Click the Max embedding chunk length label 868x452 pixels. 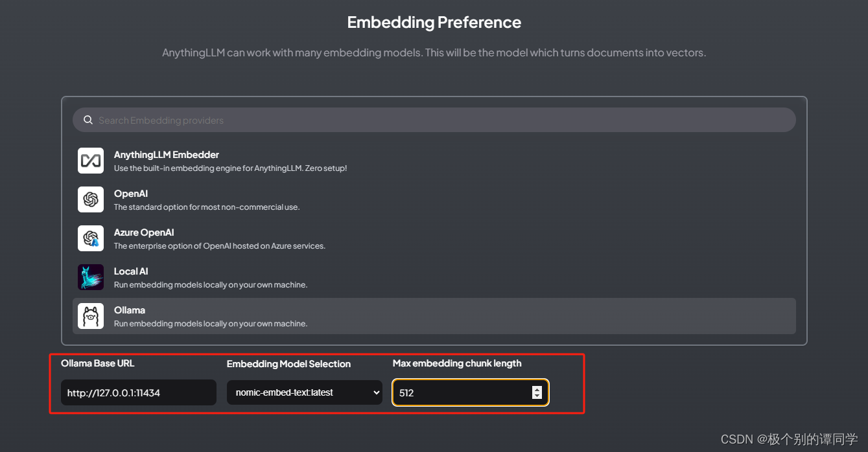457,363
